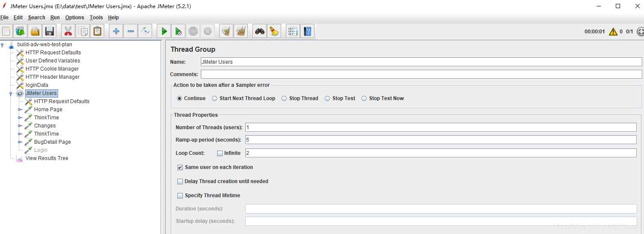Tick the Infinite loop checkbox

220,153
